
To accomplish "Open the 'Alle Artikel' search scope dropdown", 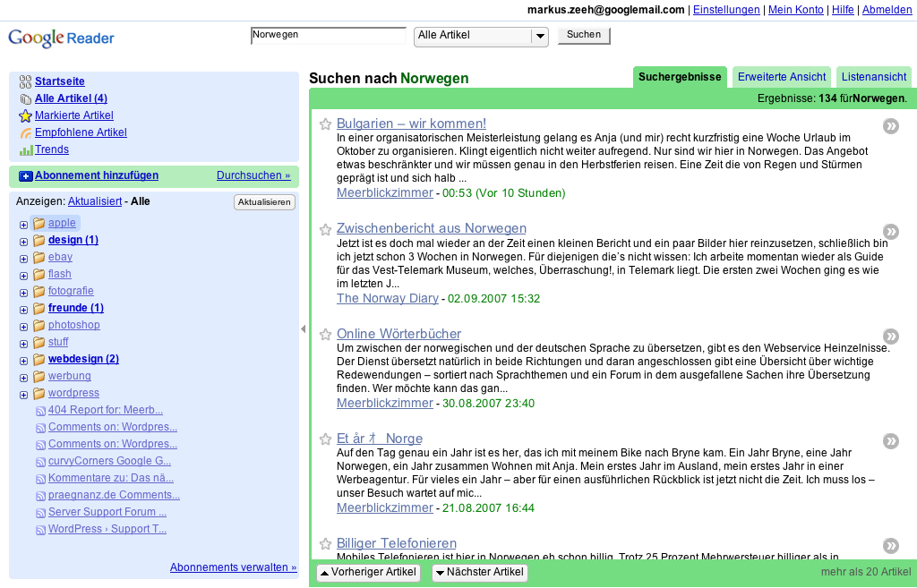I will pyautogui.click(x=481, y=36).
